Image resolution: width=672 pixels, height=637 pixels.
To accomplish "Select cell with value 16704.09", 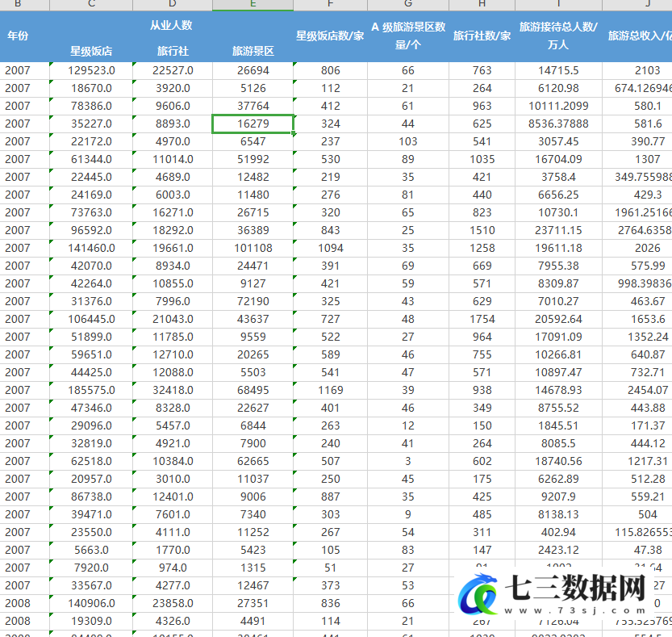I will coord(558,160).
